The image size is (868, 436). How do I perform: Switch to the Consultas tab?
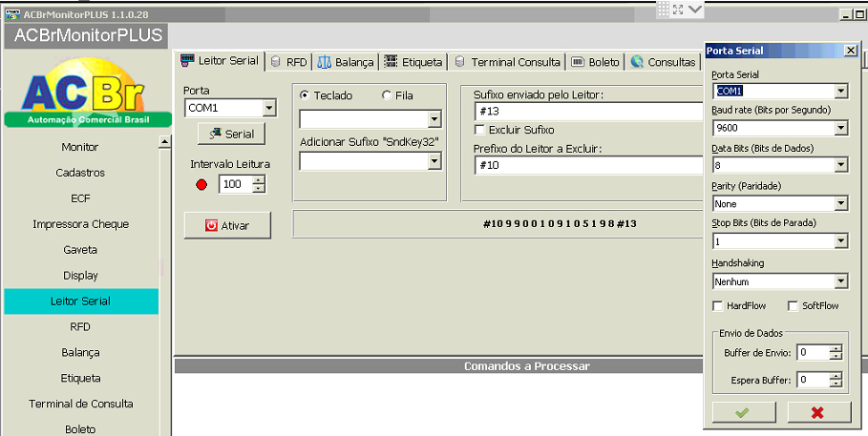point(664,62)
